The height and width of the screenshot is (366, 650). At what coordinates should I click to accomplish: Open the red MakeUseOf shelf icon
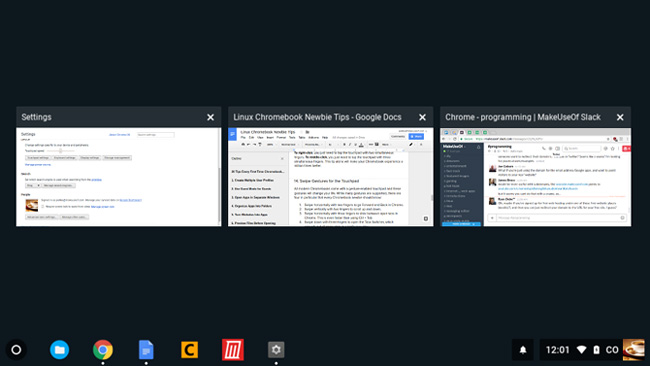[x=233, y=350]
